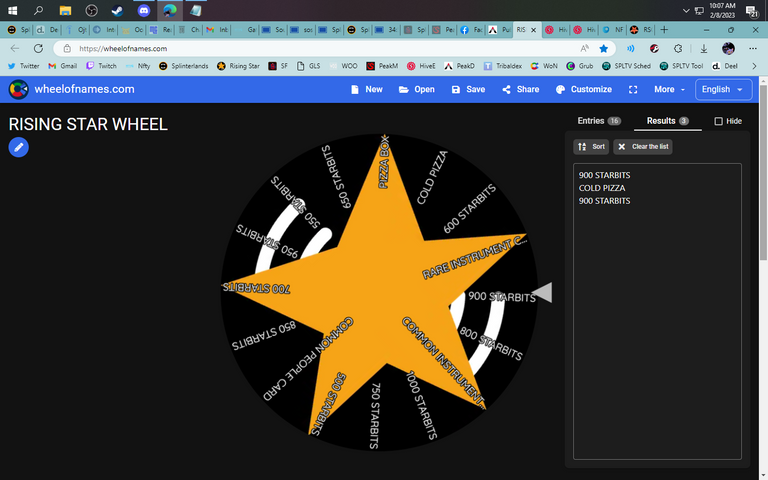The width and height of the screenshot is (768, 480).
Task: Open the Customize options
Action: pos(583,90)
